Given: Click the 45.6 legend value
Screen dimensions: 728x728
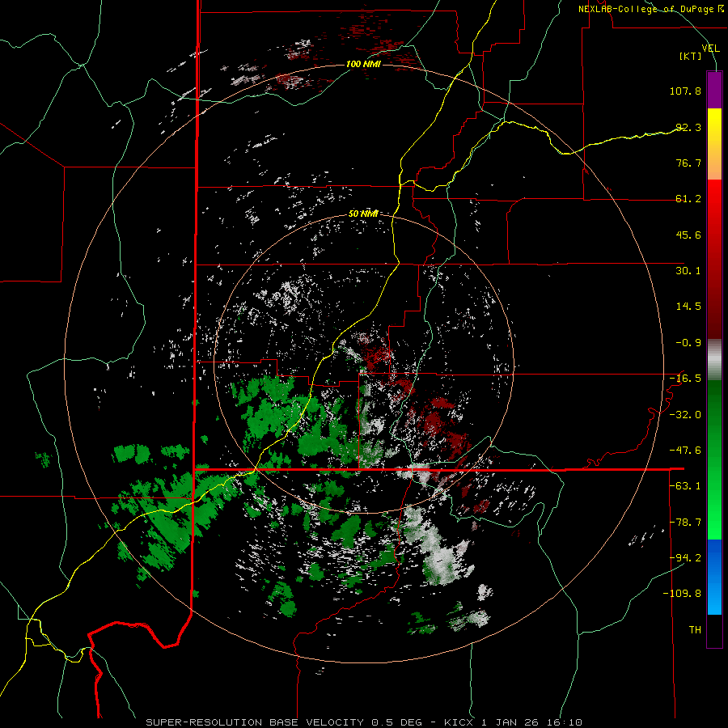Looking at the screenshot, I should pyautogui.click(x=688, y=235).
